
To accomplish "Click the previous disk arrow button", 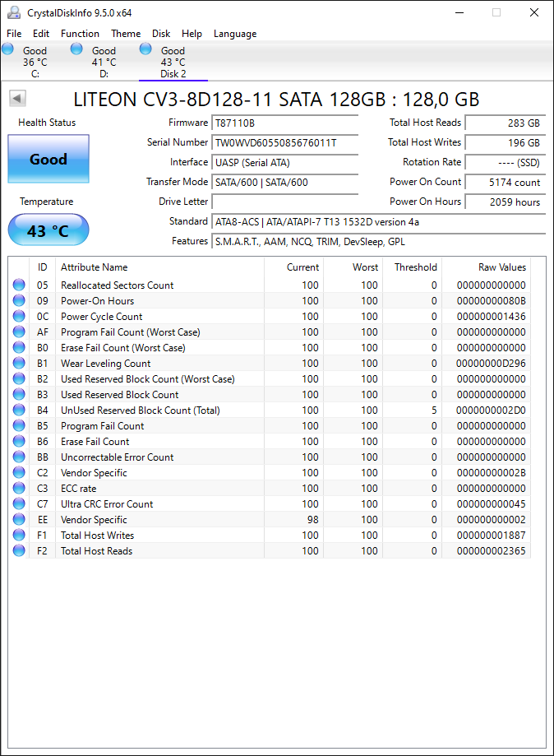I will click(x=17, y=99).
